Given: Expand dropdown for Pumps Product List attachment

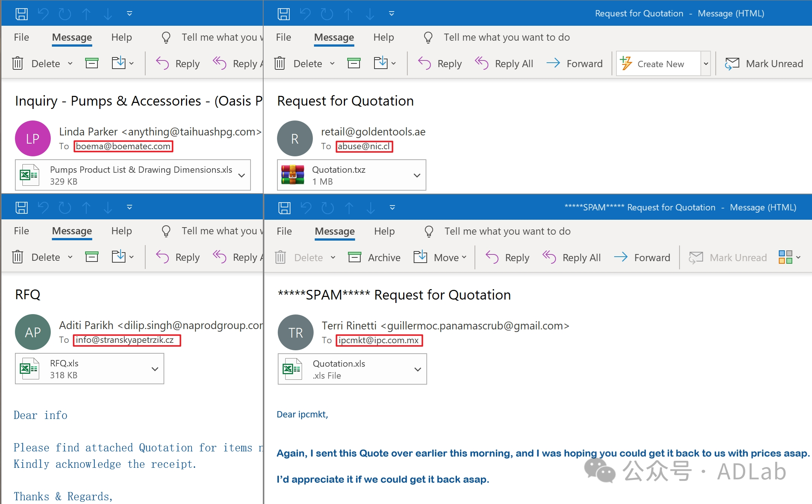Looking at the screenshot, I should tap(242, 175).
